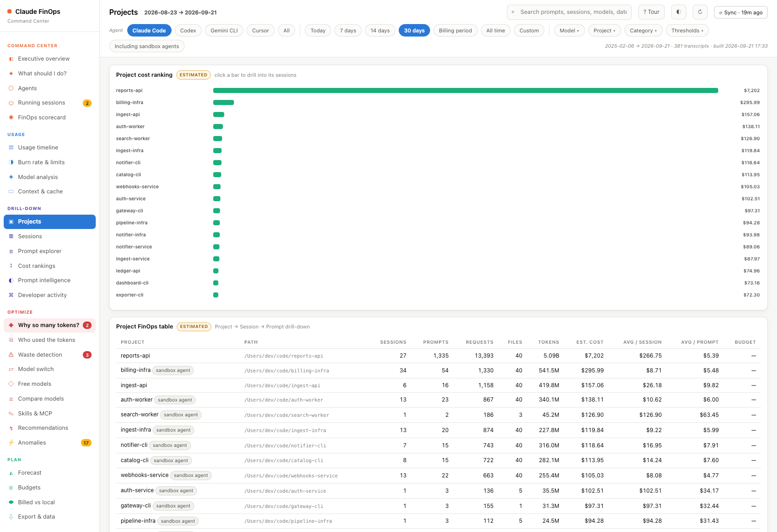This screenshot has width=777, height=532.
Task: Click the Waste detection warning icon
Action: (11, 355)
